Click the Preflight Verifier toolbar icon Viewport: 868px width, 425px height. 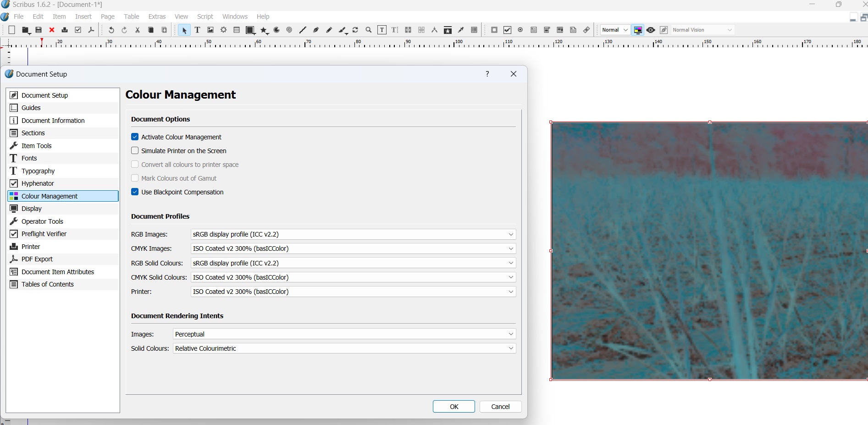point(78,30)
